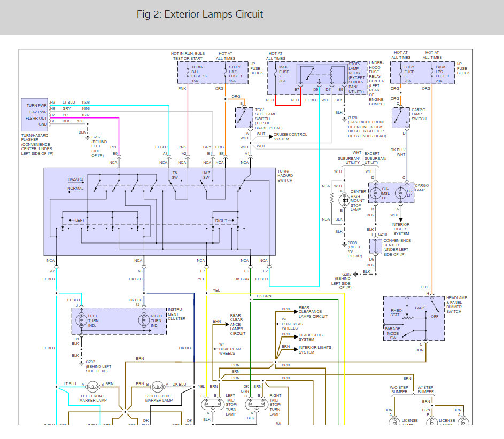The image size is (504, 439).
Task: Click the G120 ground symbol
Action: 344,120
